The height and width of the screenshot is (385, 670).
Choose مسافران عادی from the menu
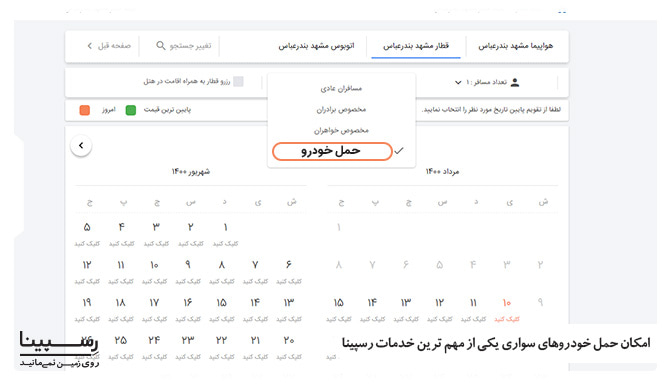tap(341, 88)
